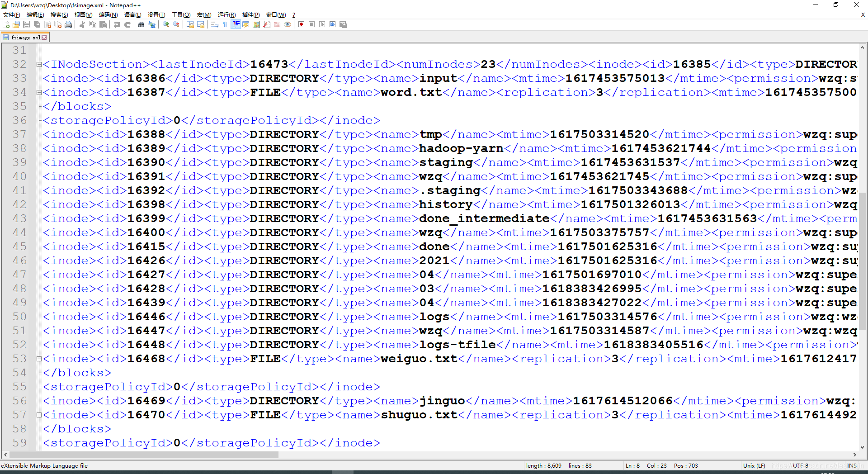
Task: Cut selection with the scissors icon
Action: click(82, 24)
